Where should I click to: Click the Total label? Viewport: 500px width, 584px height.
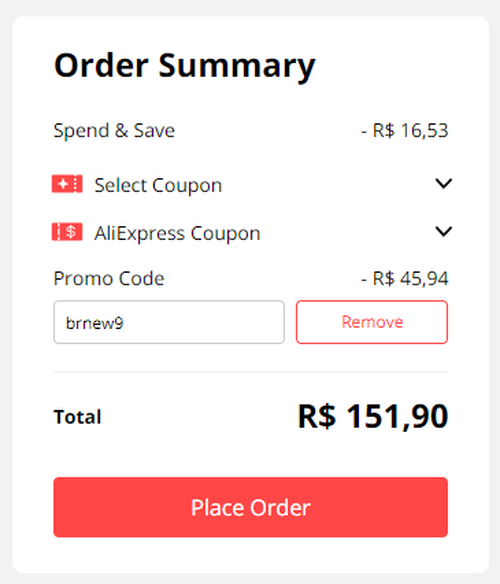pyautogui.click(x=77, y=417)
